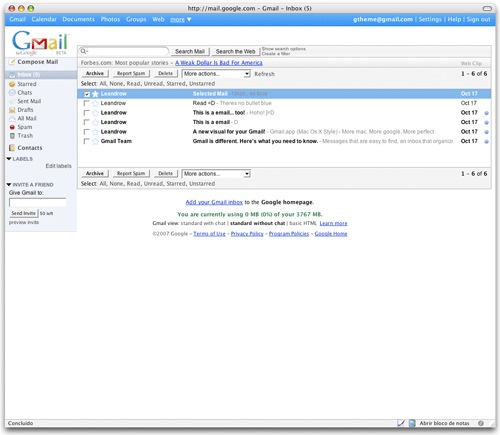Click blue dot on 'This is a email... too!' row
The width and height of the screenshot is (500, 435).
click(x=486, y=113)
